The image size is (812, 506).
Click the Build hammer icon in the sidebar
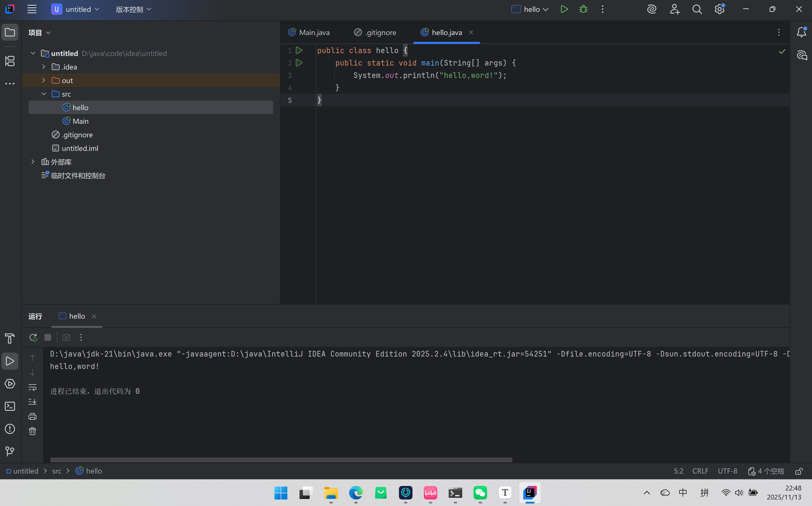tap(10, 338)
